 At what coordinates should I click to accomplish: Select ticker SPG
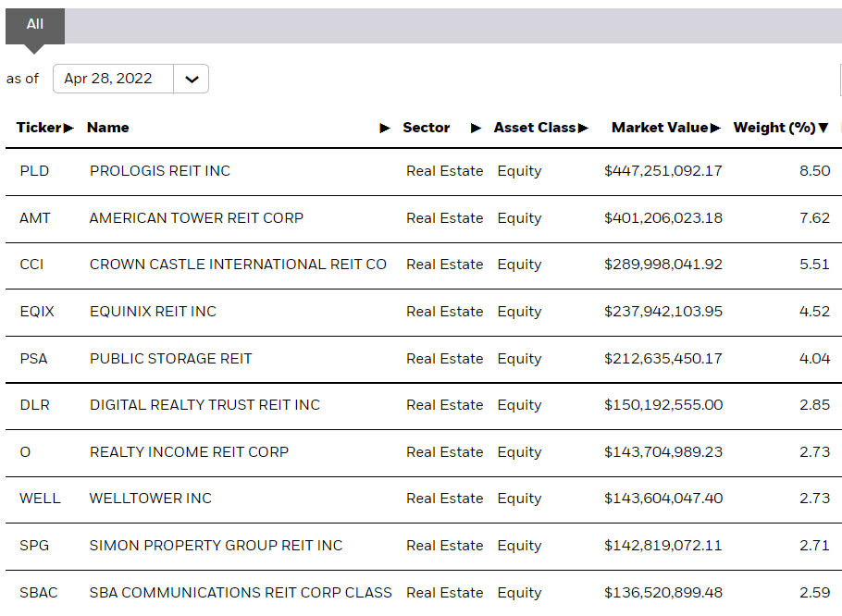tap(34, 546)
